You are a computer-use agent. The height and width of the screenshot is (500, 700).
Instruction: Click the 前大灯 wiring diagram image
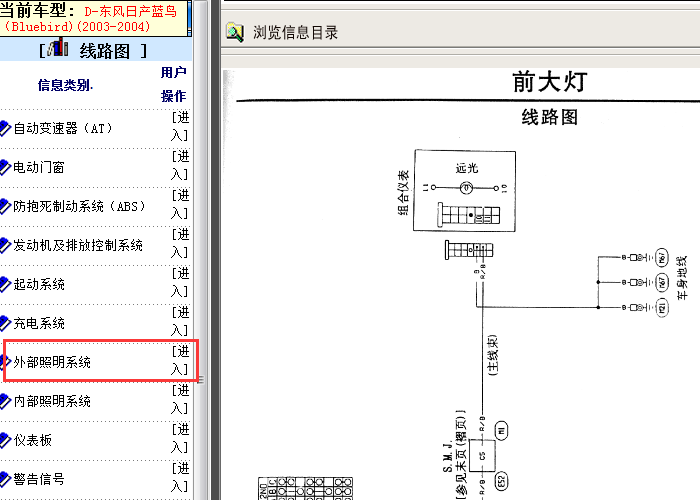[x=461, y=284]
